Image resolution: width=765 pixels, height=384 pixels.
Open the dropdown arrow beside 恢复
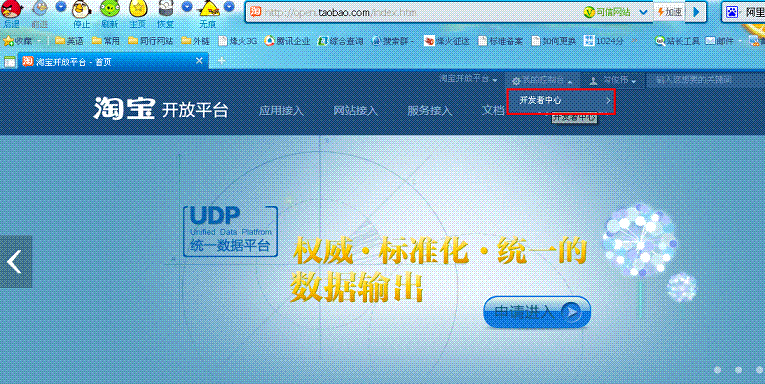pyautogui.click(x=187, y=7)
